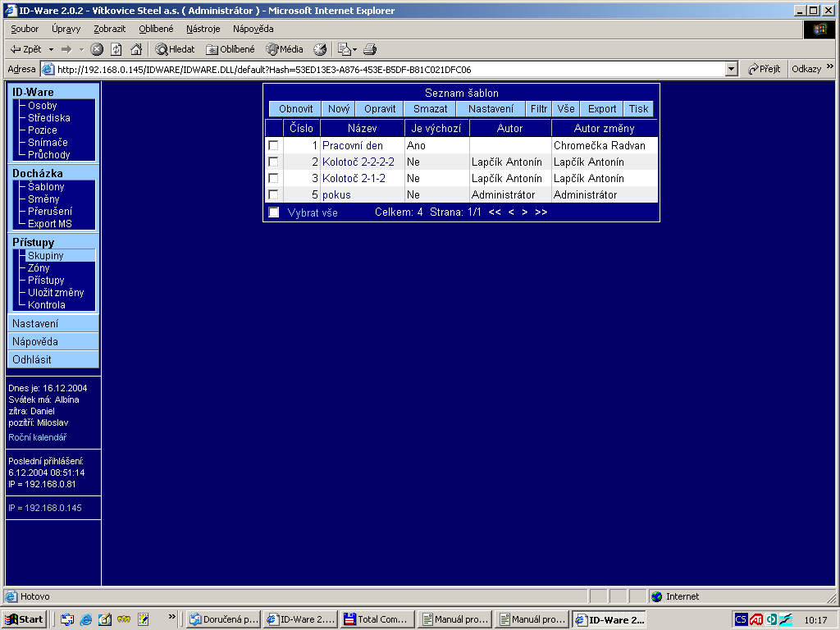Open the Úpravy menu
The height and width of the screenshot is (630, 840).
[x=66, y=29]
